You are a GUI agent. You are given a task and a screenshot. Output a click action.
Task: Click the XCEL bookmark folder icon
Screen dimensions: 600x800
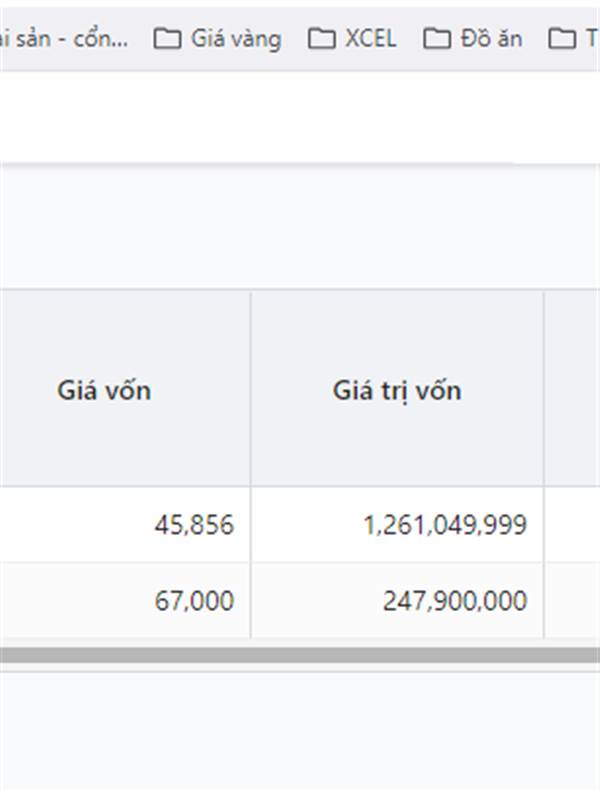322,39
